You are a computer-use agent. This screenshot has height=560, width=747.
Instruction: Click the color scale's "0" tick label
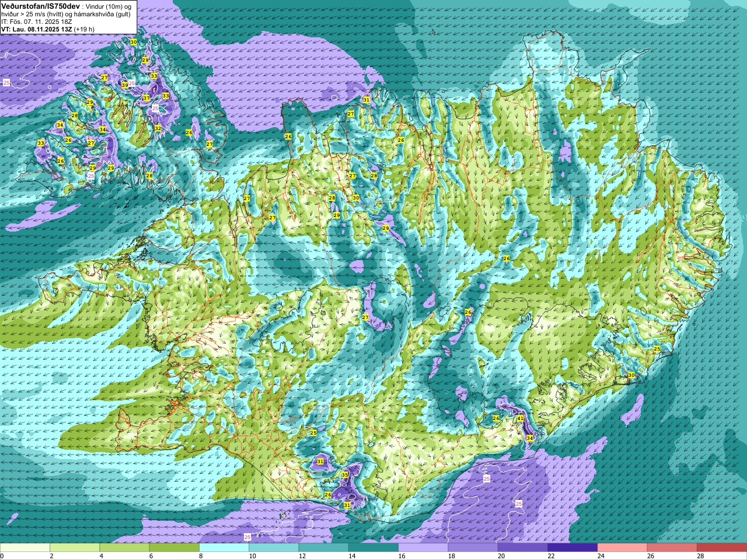(x=2, y=556)
